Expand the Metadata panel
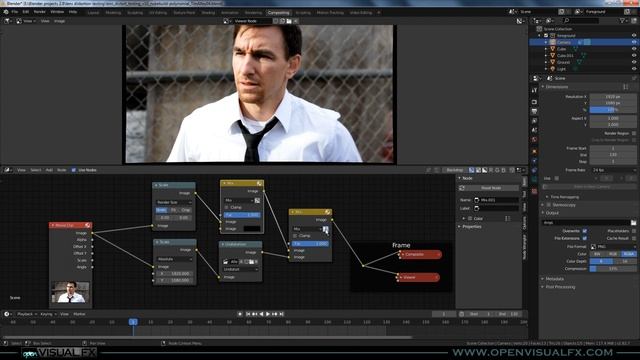The width and height of the screenshot is (640, 360). pyautogui.click(x=555, y=279)
